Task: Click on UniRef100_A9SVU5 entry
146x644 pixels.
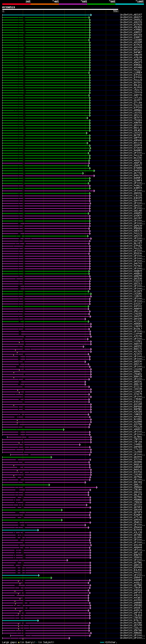Action: coord(131,47)
